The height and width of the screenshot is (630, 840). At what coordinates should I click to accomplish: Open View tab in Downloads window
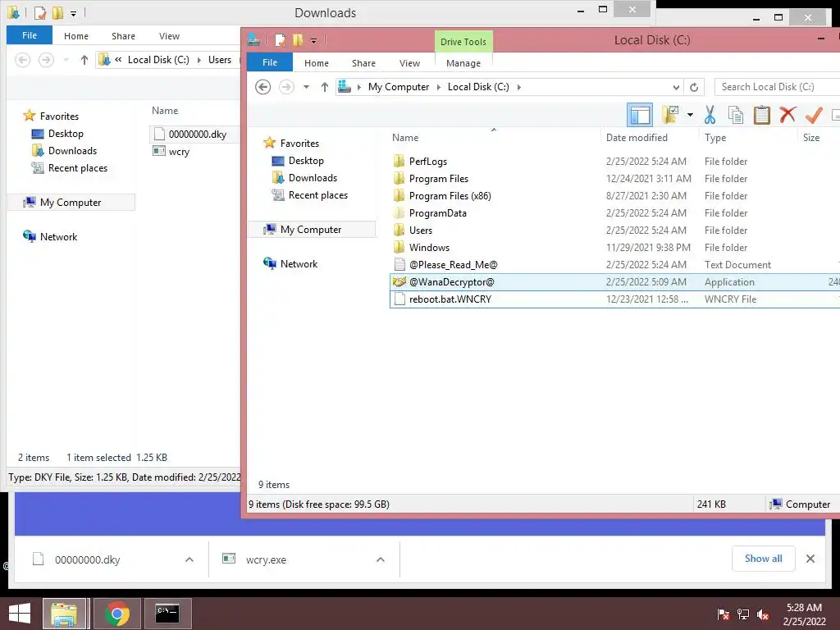[x=169, y=36]
